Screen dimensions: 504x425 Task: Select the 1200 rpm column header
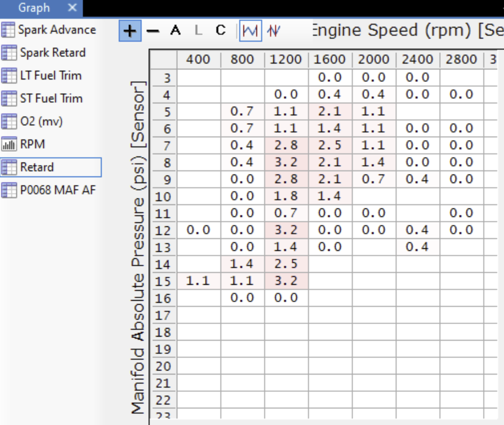286,59
